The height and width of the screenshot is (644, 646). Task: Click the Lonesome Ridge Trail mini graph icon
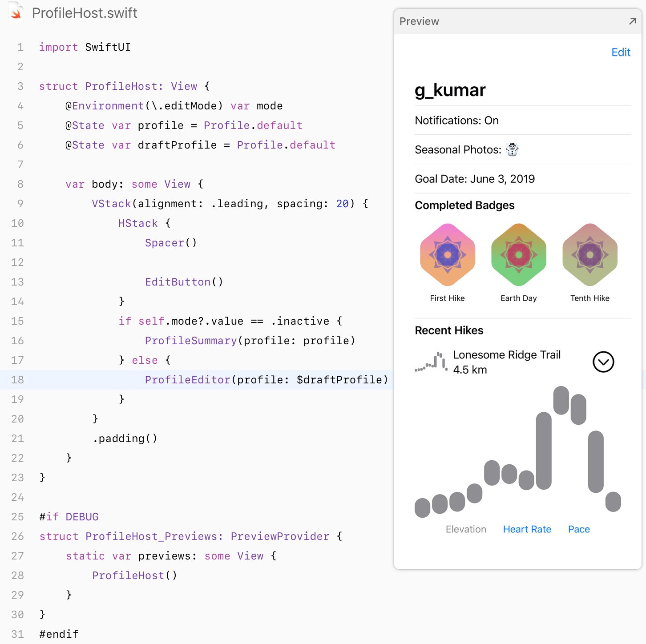pos(431,362)
